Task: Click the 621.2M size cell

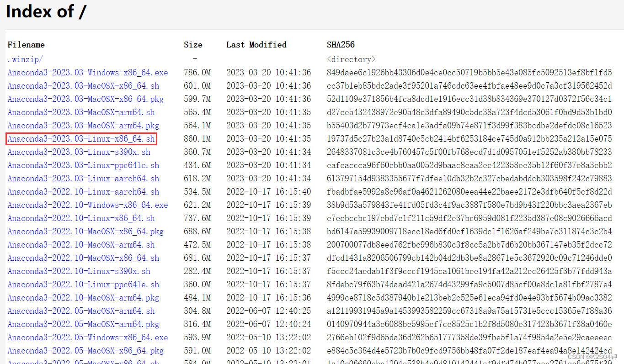Action: [197, 205]
